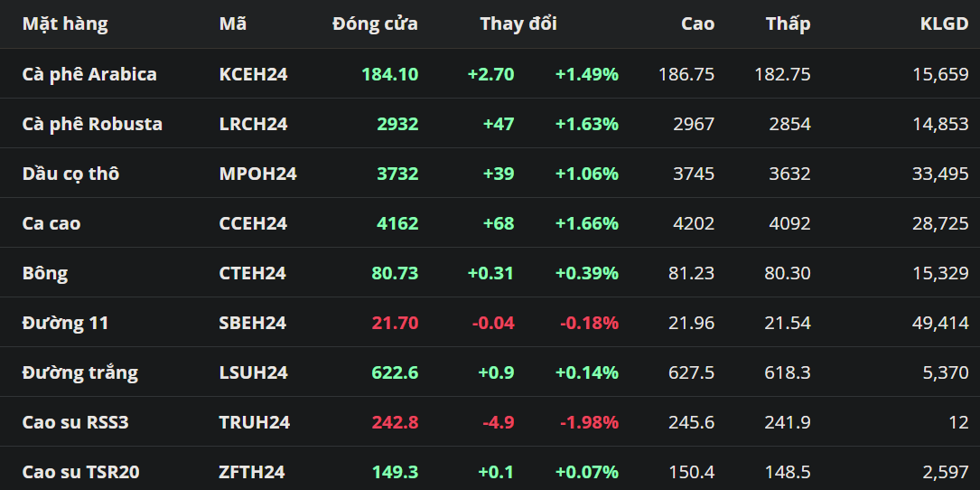Open the Dầu cọ thô commodity

(70, 174)
